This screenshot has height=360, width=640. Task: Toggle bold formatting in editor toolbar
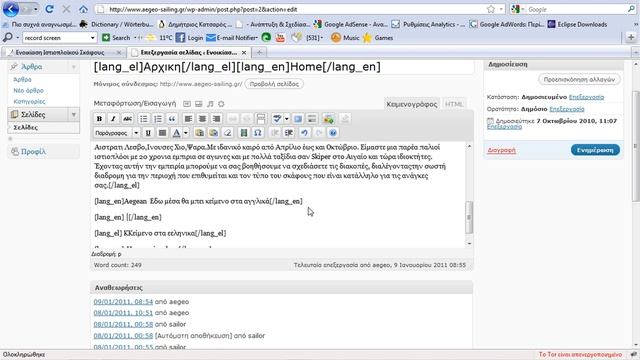click(99, 119)
